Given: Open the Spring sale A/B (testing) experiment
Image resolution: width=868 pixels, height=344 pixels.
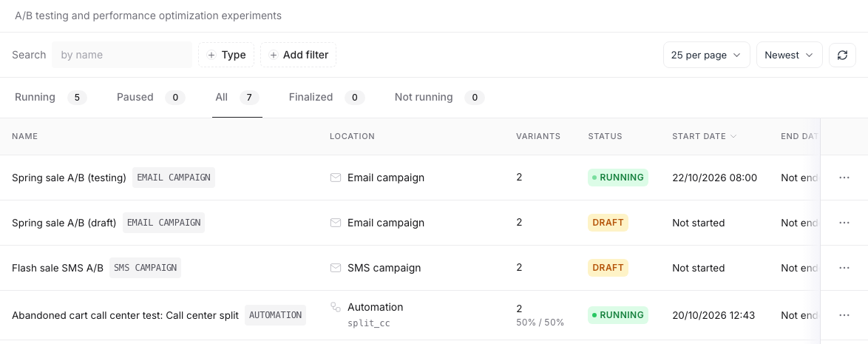Looking at the screenshot, I should (69, 178).
